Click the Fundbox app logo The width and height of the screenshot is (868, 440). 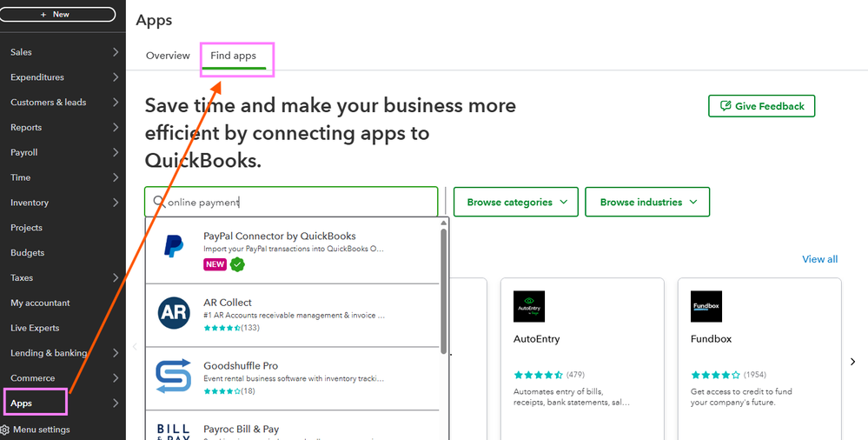706,306
